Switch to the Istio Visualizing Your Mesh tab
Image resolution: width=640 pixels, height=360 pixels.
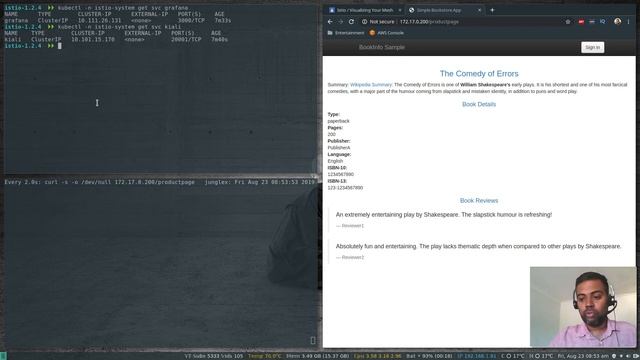364,10
